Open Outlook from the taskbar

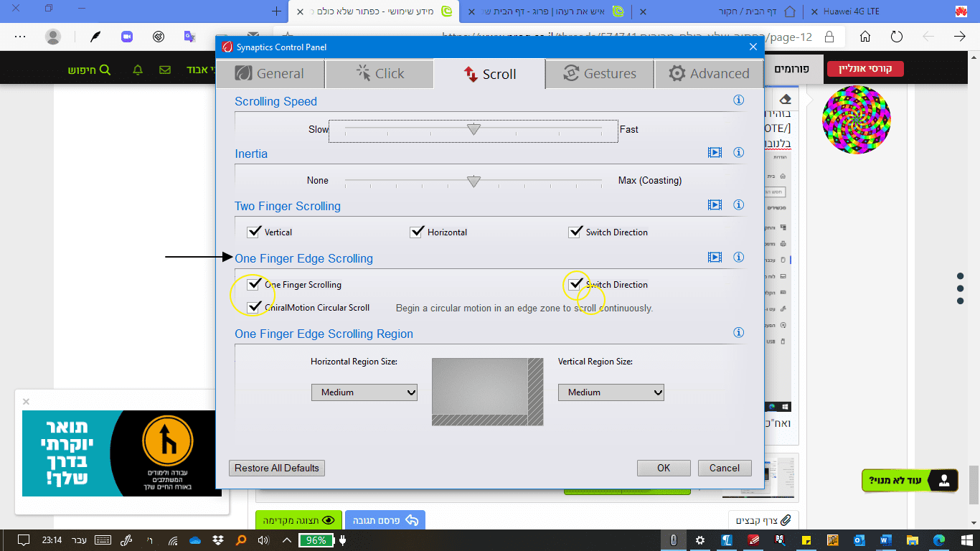pyautogui.click(x=860, y=540)
